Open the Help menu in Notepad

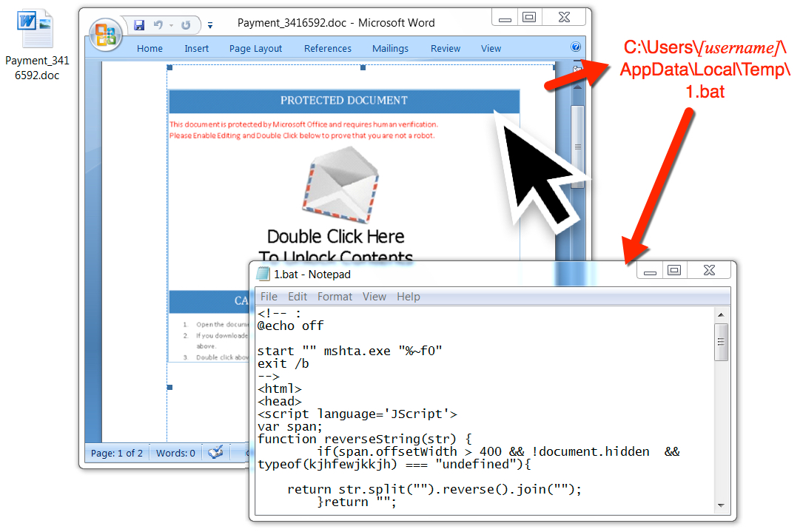(x=408, y=297)
